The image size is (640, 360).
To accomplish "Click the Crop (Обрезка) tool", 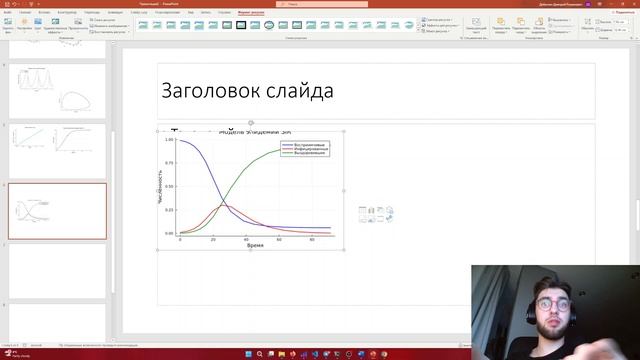I will (x=587, y=25).
